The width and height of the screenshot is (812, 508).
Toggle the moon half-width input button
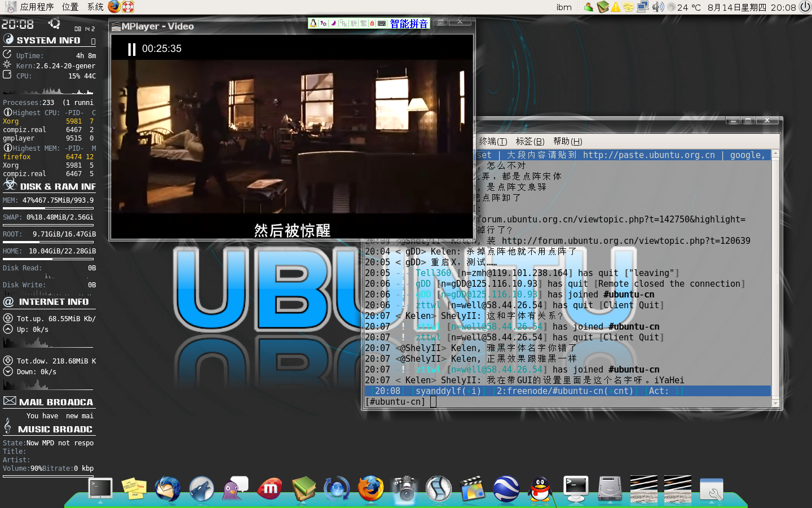(x=333, y=23)
